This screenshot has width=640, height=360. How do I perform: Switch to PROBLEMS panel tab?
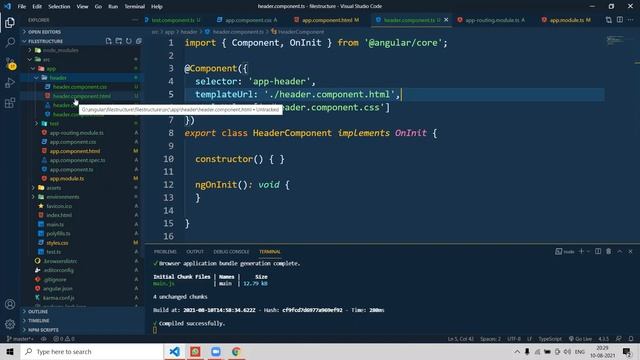(x=165, y=251)
